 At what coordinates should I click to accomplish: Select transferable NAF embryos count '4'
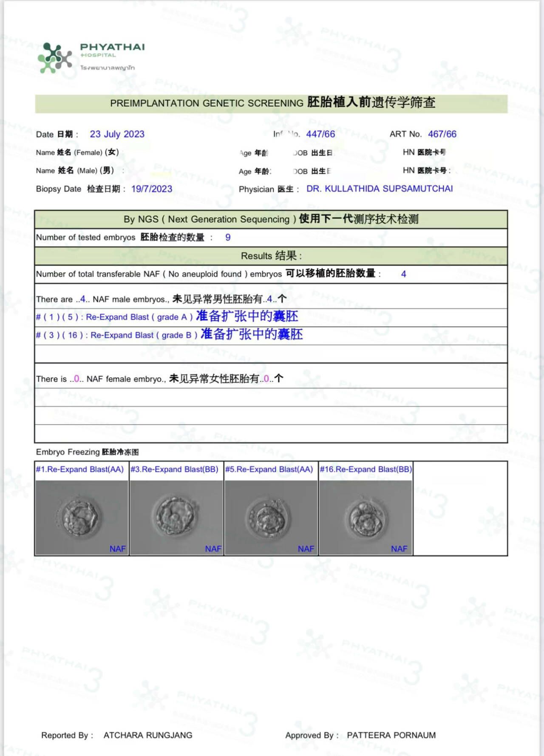point(403,274)
